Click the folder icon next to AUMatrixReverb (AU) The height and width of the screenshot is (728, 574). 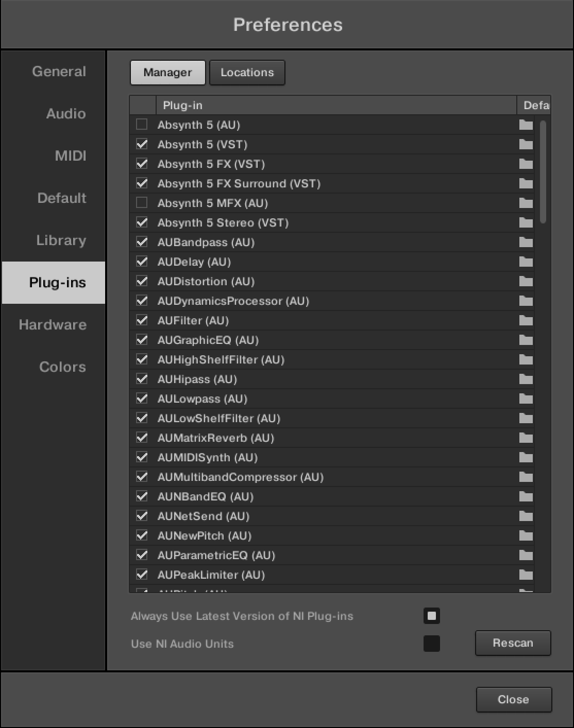pos(527,437)
